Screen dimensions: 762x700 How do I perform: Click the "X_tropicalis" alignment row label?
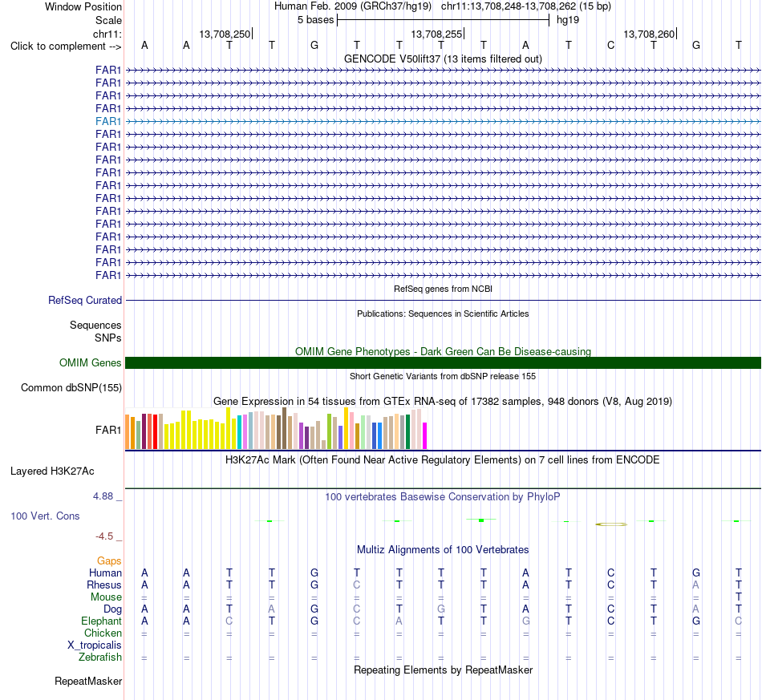click(95, 645)
